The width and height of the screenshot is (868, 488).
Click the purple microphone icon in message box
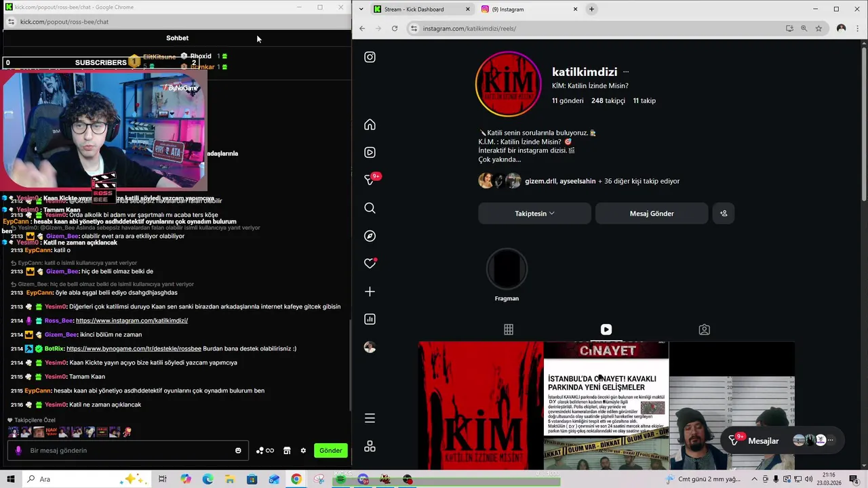18,451
